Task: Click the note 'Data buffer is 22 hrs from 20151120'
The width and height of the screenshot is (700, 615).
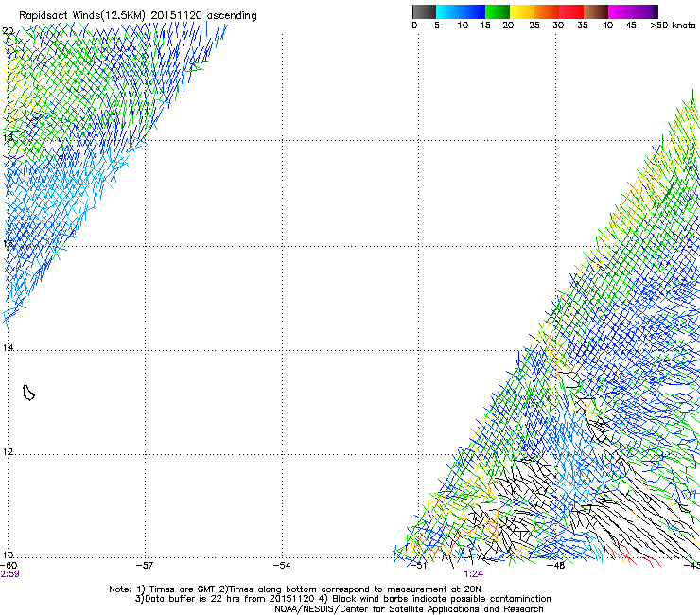Action: (229, 599)
